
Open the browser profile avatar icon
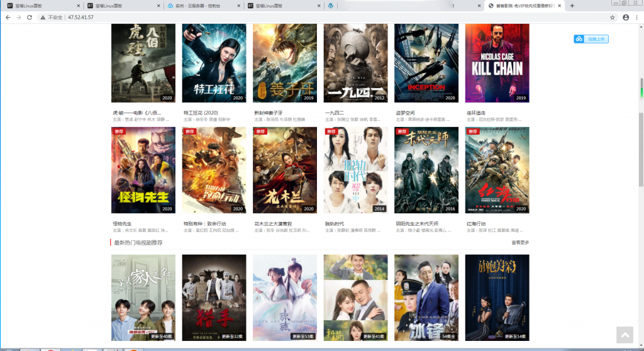[626, 17]
